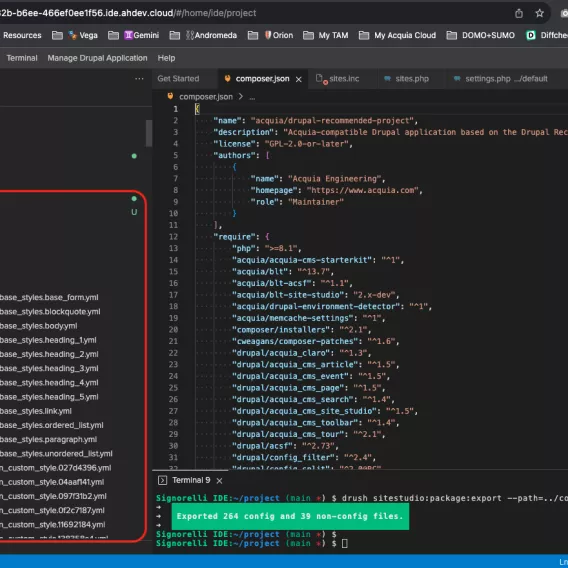The width and height of the screenshot is (568, 568).
Task: Switch to settings.php default tab
Action: [x=506, y=79]
